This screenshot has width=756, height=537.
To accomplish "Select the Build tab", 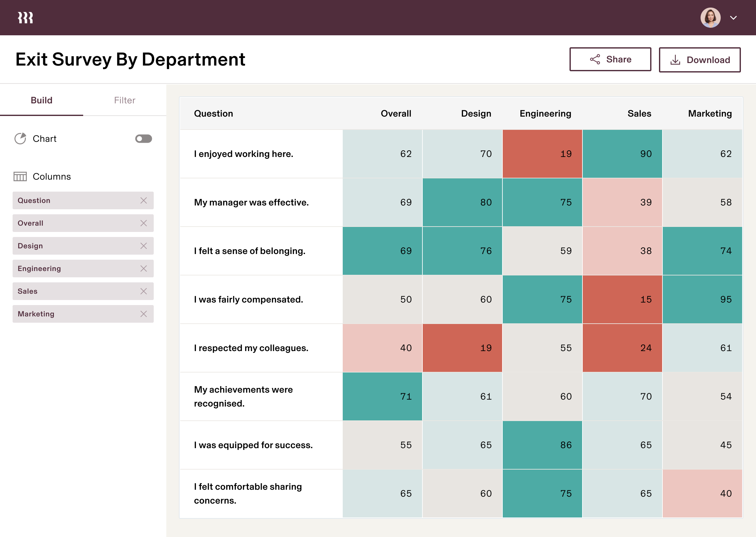I will point(41,100).
